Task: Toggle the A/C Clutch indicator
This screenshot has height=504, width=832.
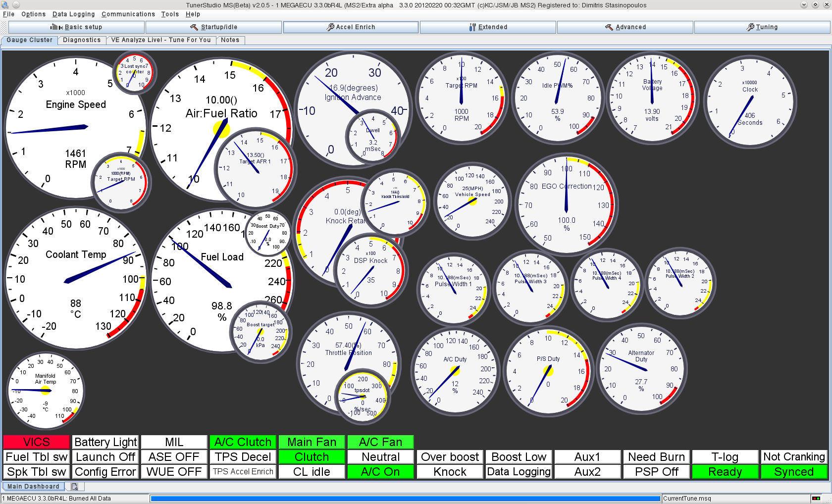Action: pyautogui.click(x=242, y=442)
